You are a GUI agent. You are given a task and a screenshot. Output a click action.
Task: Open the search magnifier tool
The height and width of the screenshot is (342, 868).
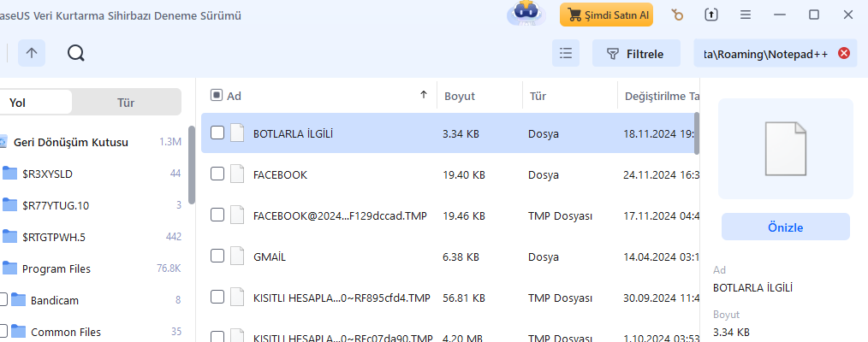pos(76,53)
